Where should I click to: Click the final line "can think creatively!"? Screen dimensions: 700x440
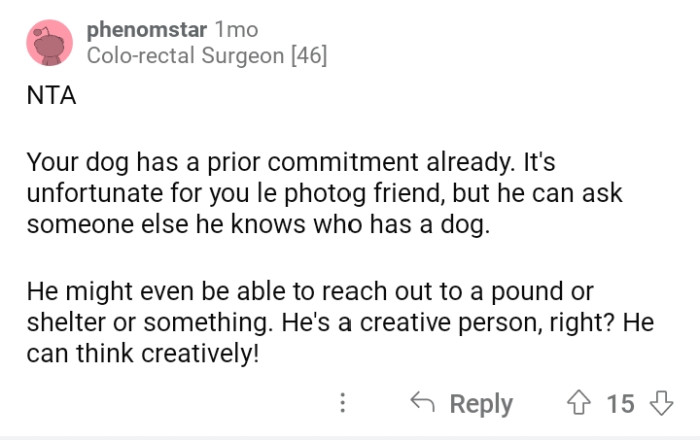[142, 352]
